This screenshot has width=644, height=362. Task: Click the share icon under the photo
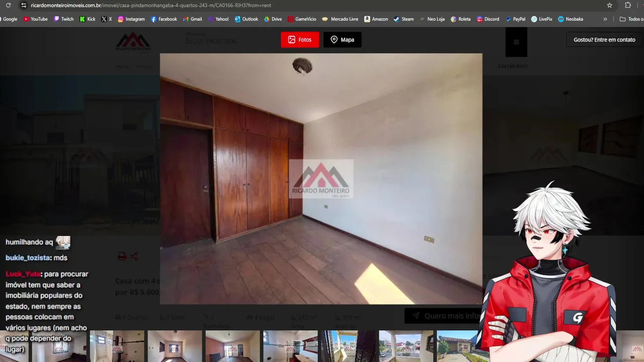coord(134,256)
